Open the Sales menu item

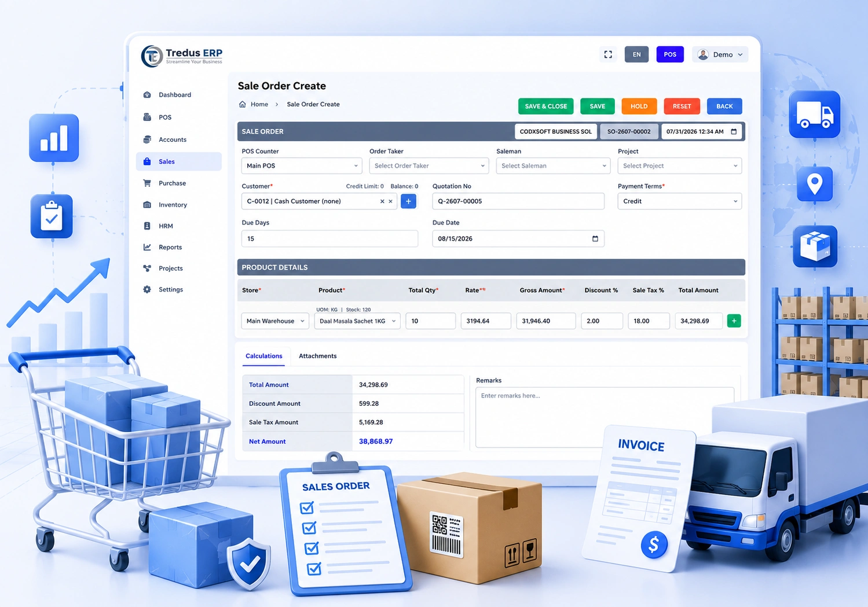(179, 161)
